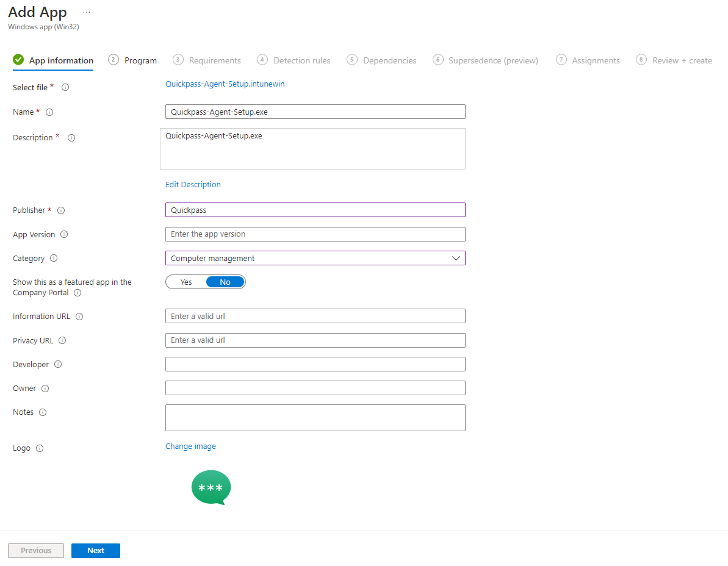
Task: Click the green Quickpass logo image
Action: (x=211, y=487)
